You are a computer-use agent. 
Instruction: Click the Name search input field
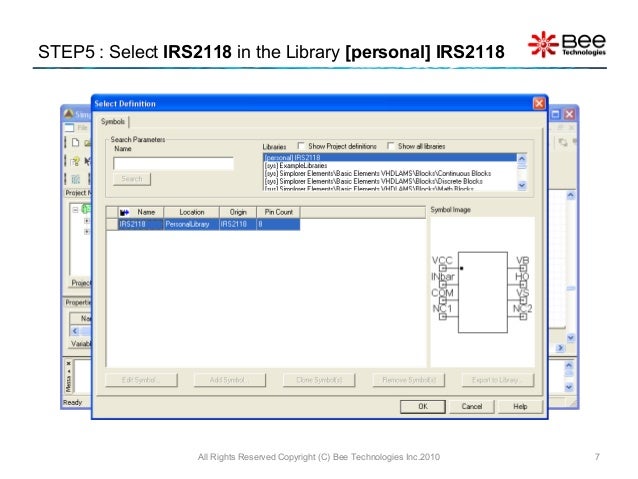173,163
